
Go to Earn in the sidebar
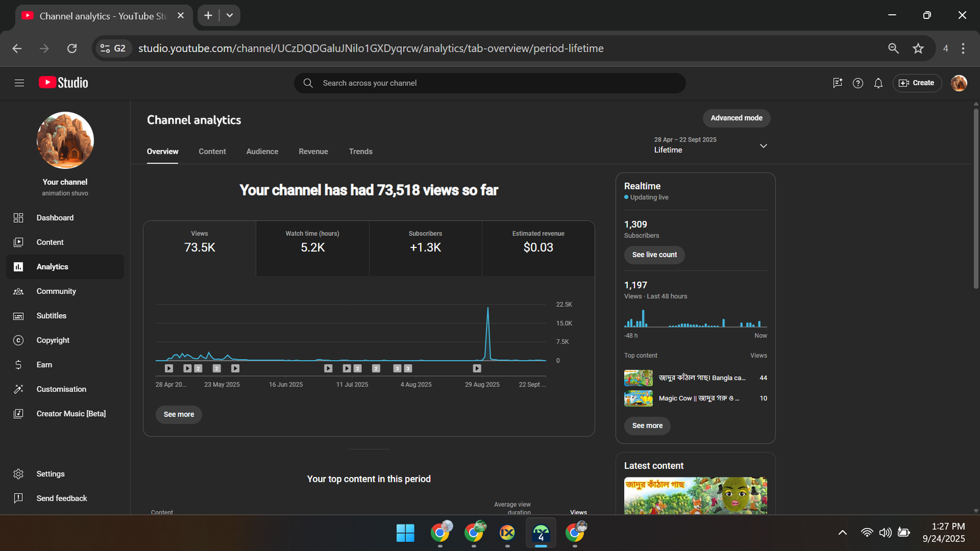click(x=44, y=365)
